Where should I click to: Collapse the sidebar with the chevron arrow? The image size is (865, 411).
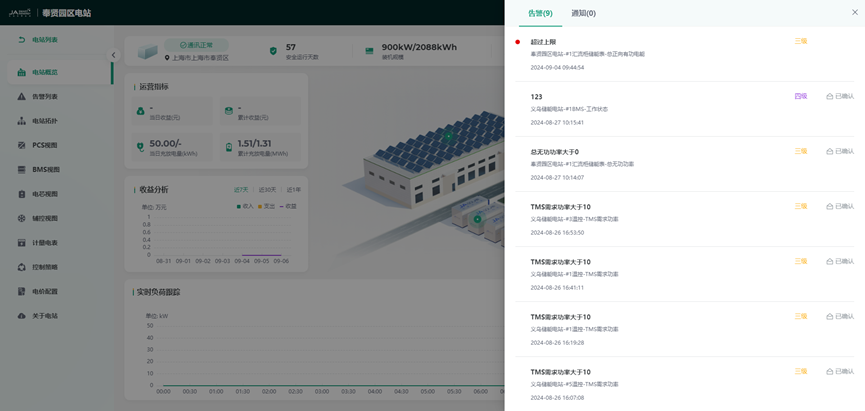(113, 55)
